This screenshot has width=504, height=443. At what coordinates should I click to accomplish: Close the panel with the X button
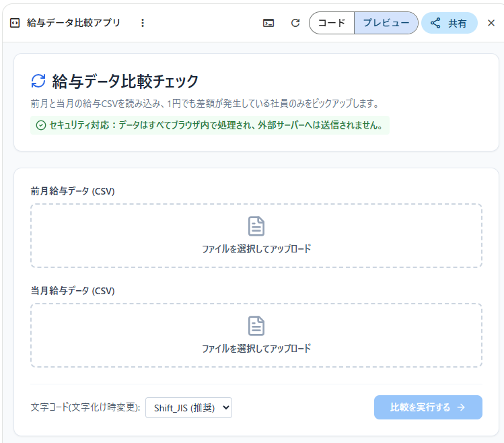pos(491,23)
